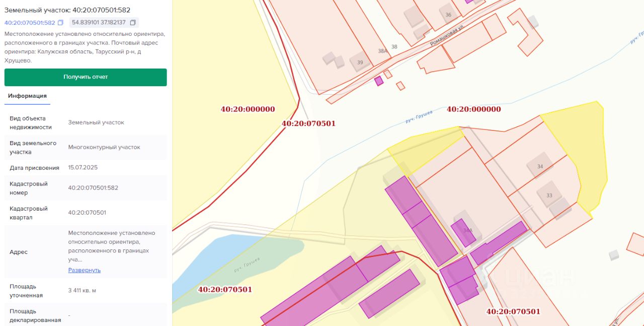Click the 40:20:000000 label left on the map
This screenshot has height=326, width=644.
point(248,109)
